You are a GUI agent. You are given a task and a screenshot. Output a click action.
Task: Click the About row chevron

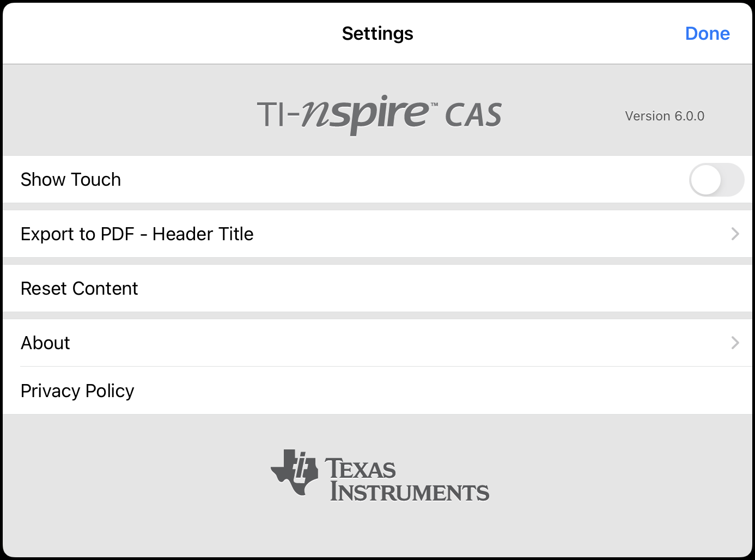[x=735, y=343]
